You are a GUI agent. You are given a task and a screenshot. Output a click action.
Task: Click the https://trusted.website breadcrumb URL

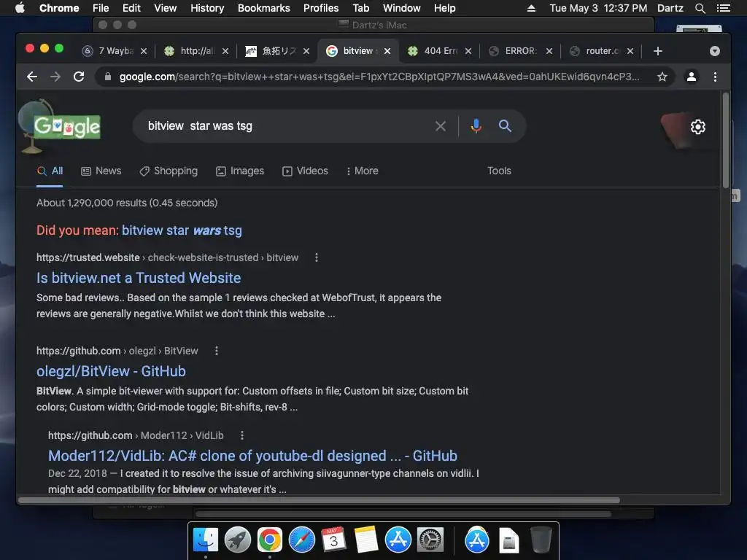(88, 257)
